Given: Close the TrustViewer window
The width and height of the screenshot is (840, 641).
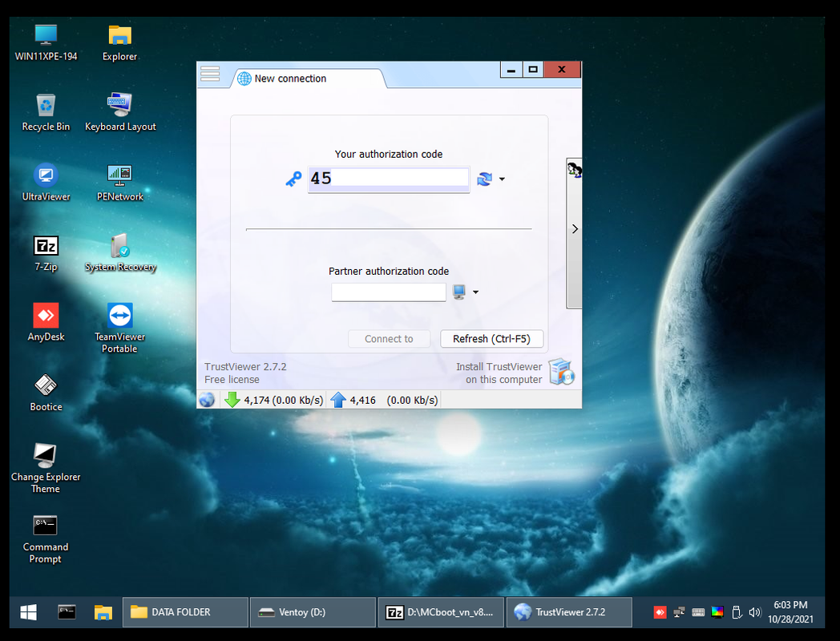Looking at the screenshot, I should point(562,70).
